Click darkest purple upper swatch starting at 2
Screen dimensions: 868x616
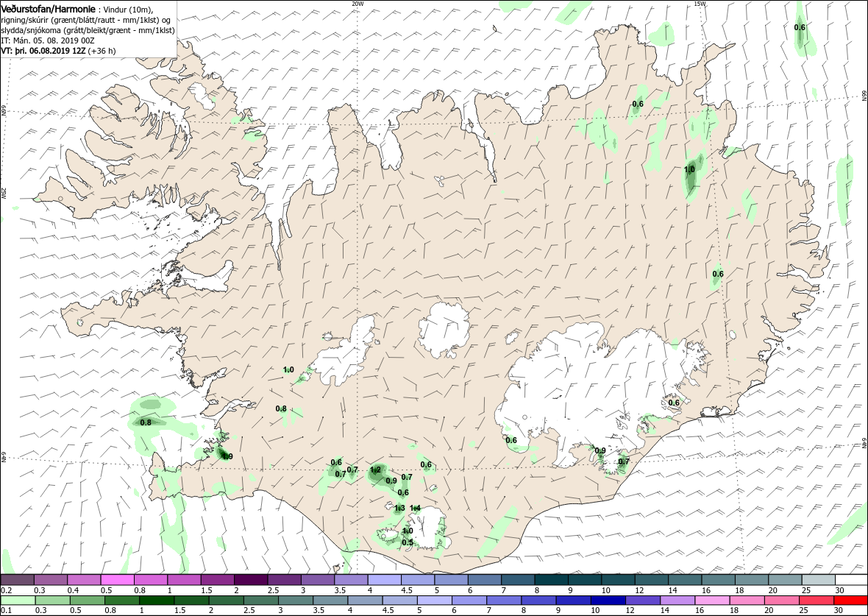[251, 580]
